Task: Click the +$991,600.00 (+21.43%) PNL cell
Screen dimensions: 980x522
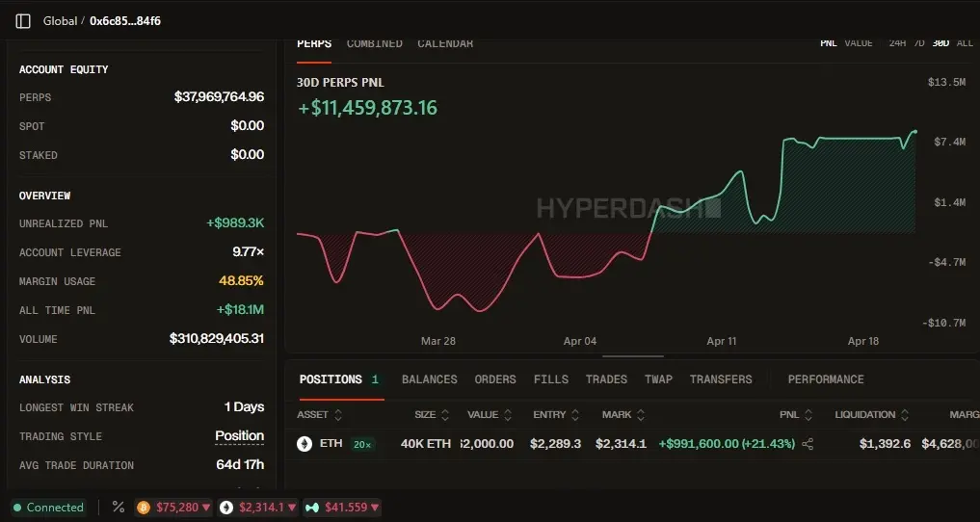Action: pyautogui.click(x=727, y=444)
